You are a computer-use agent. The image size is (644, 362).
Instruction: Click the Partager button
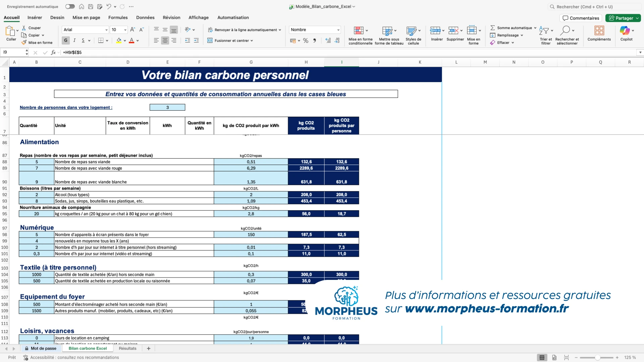(623, 18)
